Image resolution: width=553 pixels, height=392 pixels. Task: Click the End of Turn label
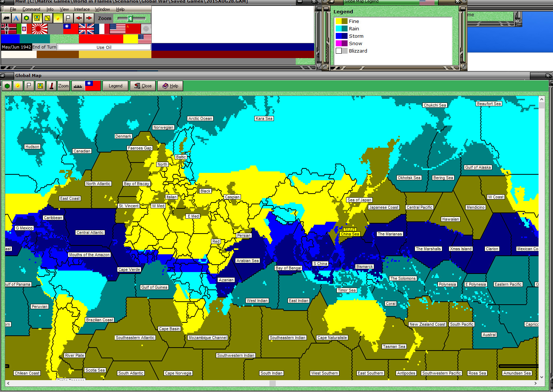pyautogui.click(x=44, y=47)
